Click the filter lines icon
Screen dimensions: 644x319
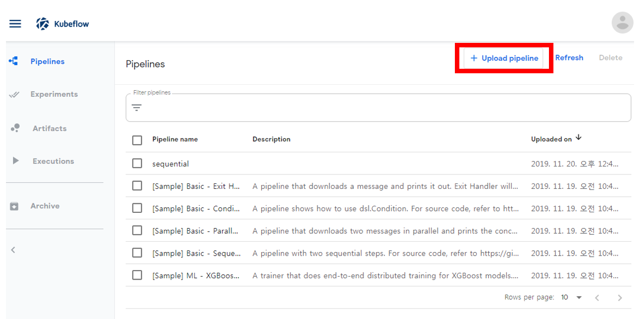click(137, 107)
